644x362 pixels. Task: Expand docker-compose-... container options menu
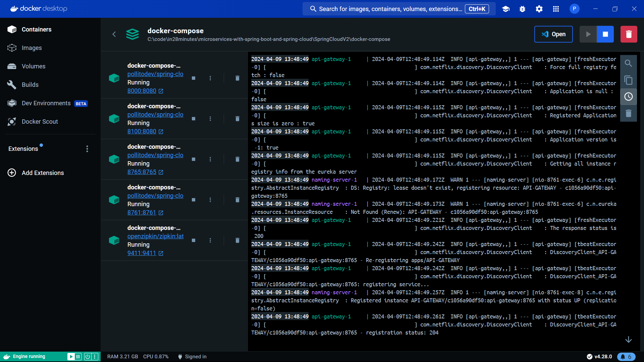(x=211, y=78)
